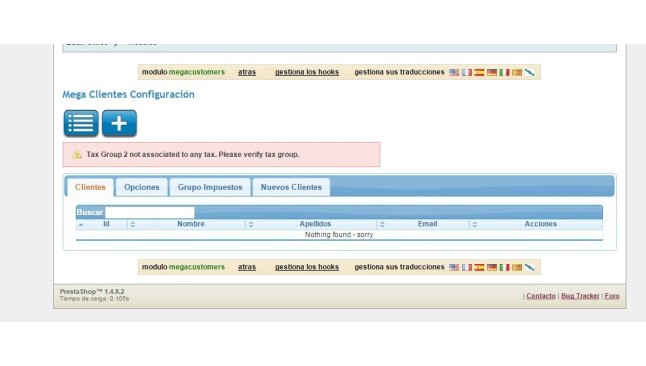Click the 'Nothing found - sorry' table row
646x366 pixels.
click(x=339, y=235)
